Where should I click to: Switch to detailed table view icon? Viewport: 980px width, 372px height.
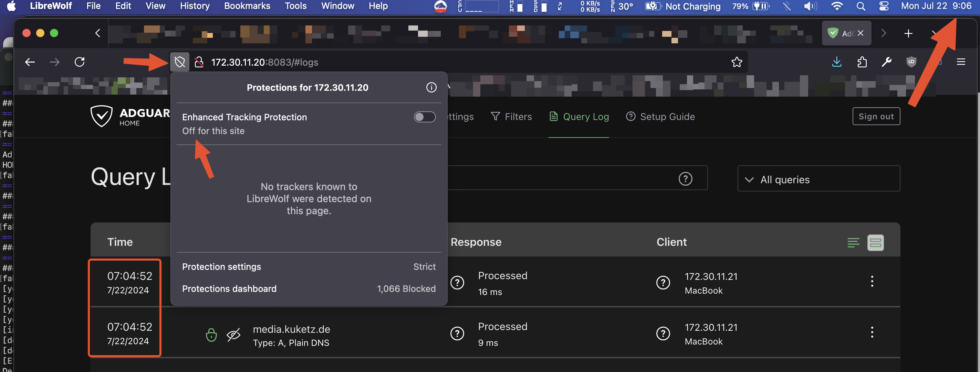[x=875, y=242]
